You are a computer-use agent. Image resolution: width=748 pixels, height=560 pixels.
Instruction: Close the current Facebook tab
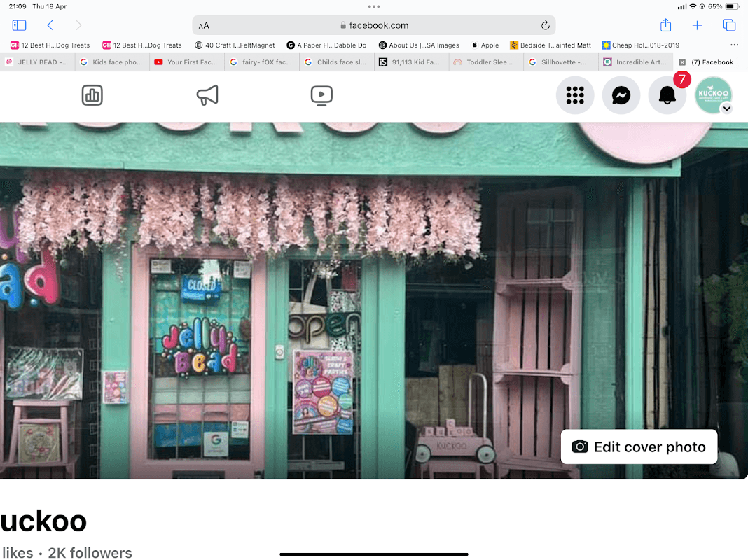pos(683,62)
